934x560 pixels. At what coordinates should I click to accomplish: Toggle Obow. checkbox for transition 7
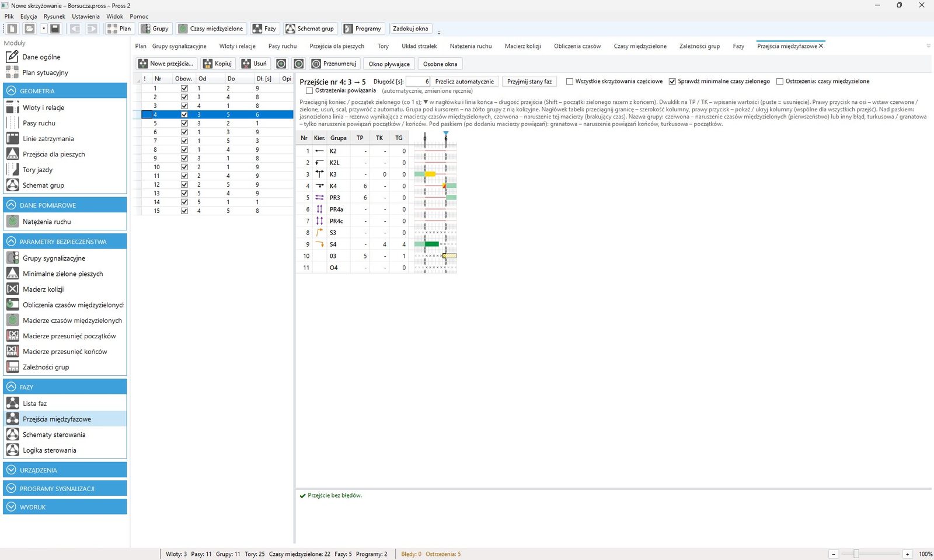click(184, 141)
